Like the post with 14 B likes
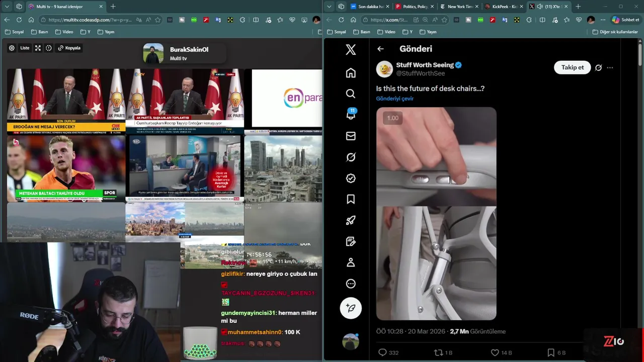 click(x=501, y=352)
